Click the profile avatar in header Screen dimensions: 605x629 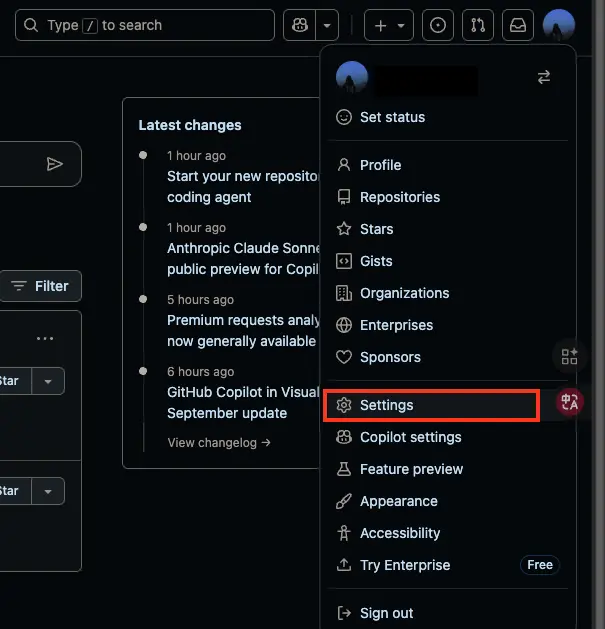pyautogui.click(x=558, y=25)
